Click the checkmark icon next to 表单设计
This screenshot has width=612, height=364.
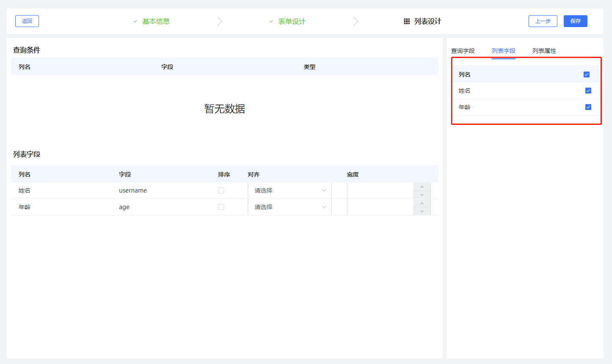pos(271,21)
